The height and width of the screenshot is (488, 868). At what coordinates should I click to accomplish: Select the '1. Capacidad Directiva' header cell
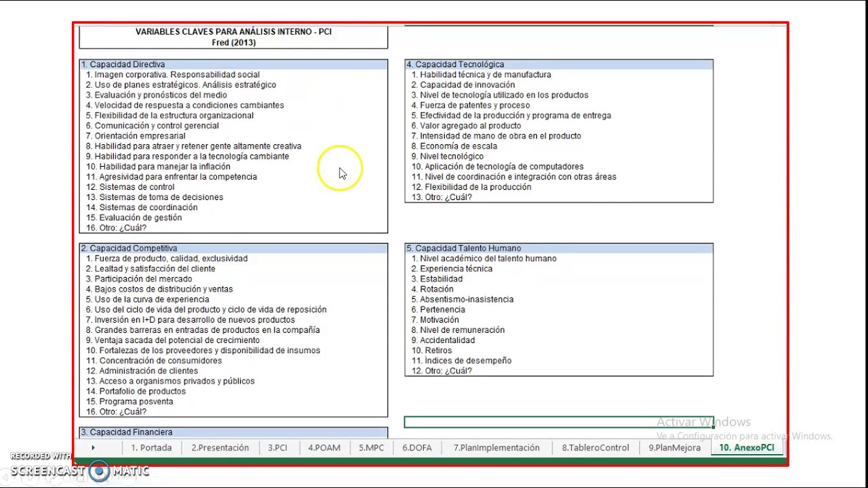[233, 64]
